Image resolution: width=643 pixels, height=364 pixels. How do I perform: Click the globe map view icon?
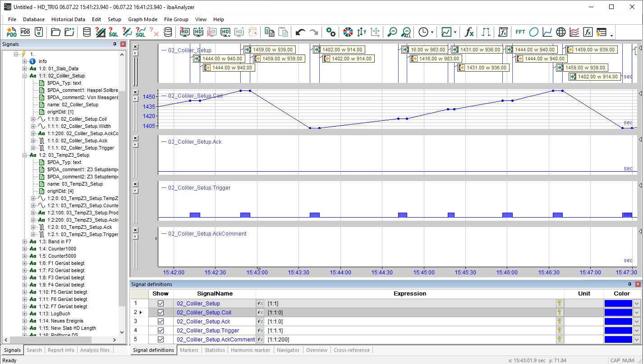(560, 32)
